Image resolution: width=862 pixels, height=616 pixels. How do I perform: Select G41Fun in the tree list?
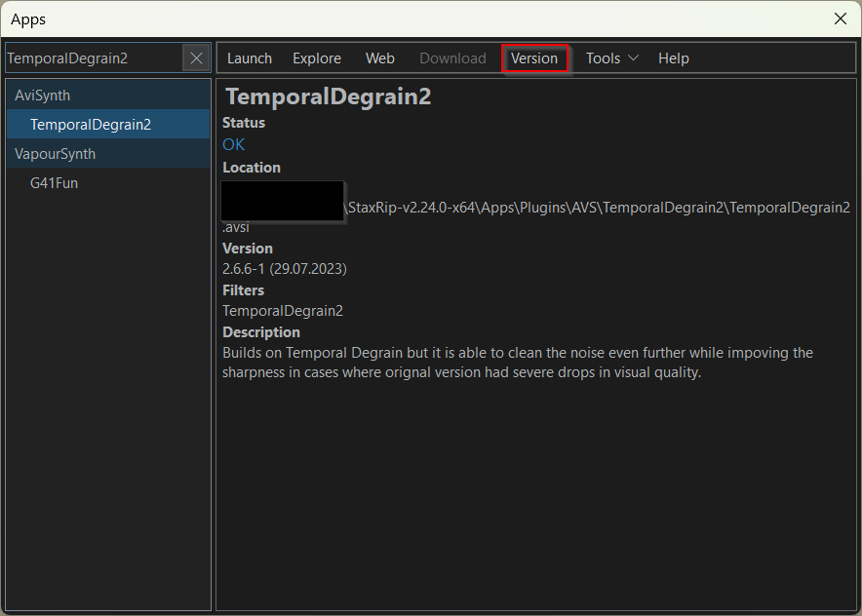[108, 183]
